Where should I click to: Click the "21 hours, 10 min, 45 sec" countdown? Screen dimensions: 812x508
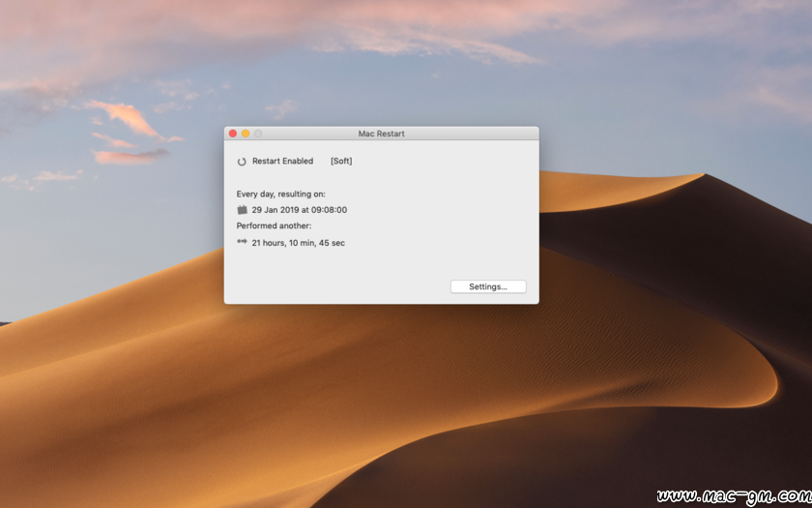pyautogui.click(x=299, y=243)
